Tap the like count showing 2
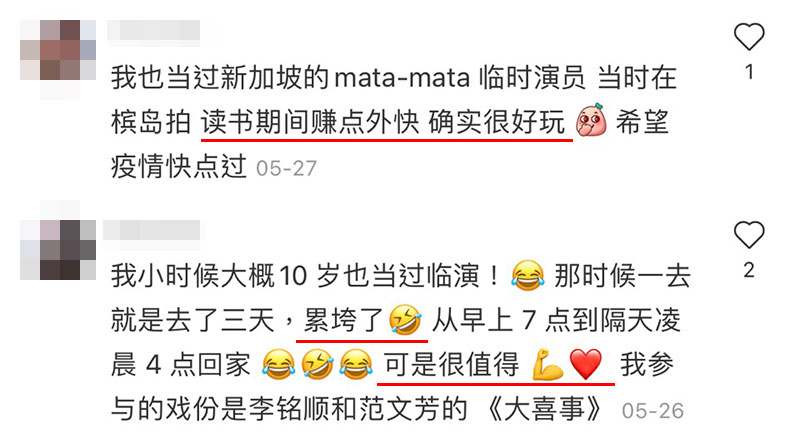 click(748, 270)
